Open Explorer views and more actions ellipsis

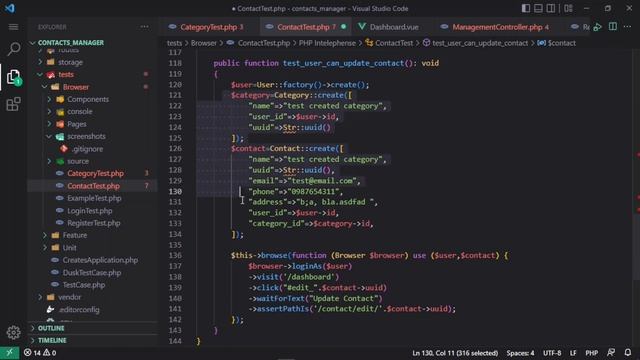pos(144,27)
